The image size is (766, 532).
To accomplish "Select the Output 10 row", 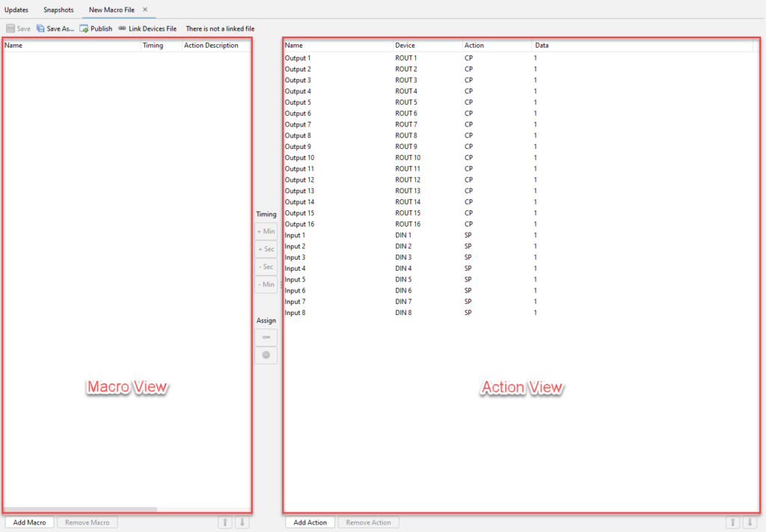I will [521, 158].
